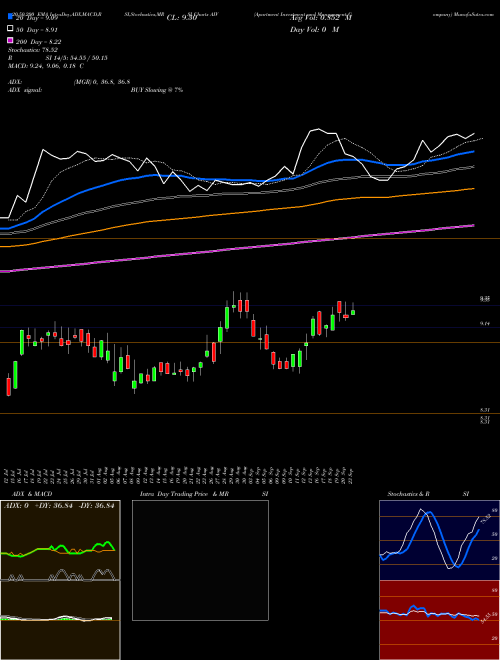
Task: Click the 'BUY Slowing @ 7%' signal text
Action: tap(157, 90)
